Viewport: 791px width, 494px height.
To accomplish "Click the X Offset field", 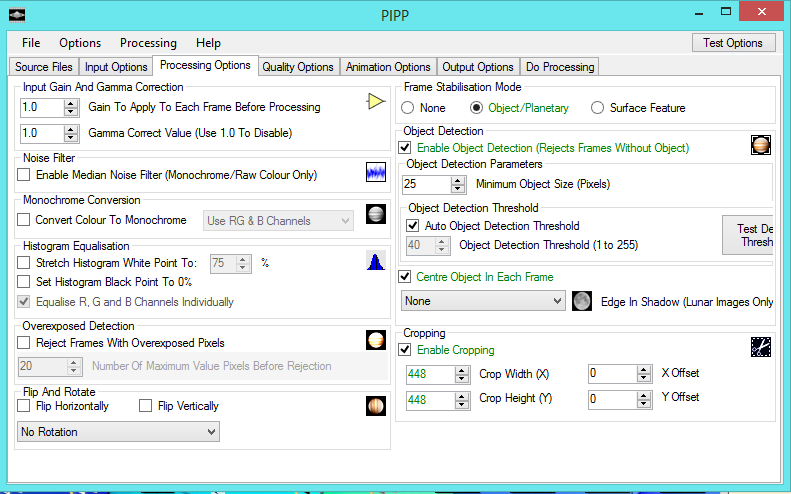I will pyautogui.click(x=612, y=373).
